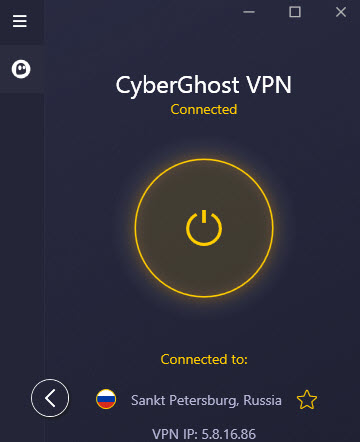
Task: Add Sankt Petersburg to favorites with star
Action: tap(307, 400)
